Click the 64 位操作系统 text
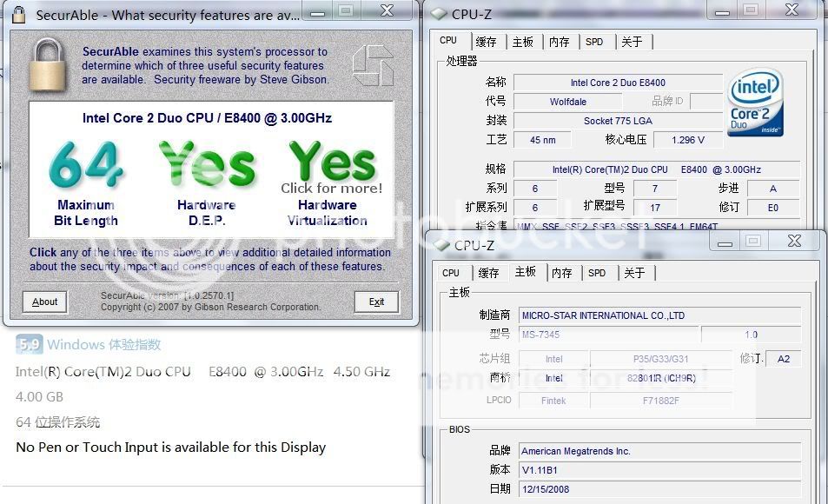 coord(57,422)
